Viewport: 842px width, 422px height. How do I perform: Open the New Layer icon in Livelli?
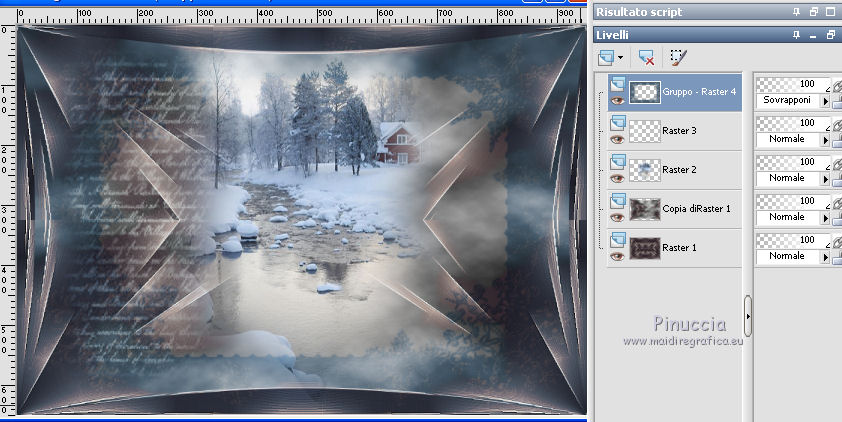606,57
